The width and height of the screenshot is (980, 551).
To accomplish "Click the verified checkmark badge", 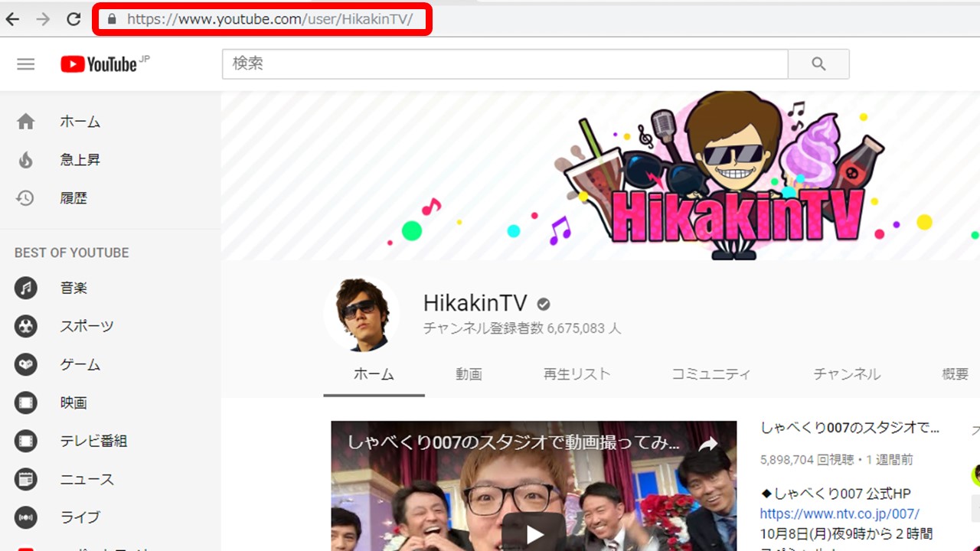I will point(544,305).
